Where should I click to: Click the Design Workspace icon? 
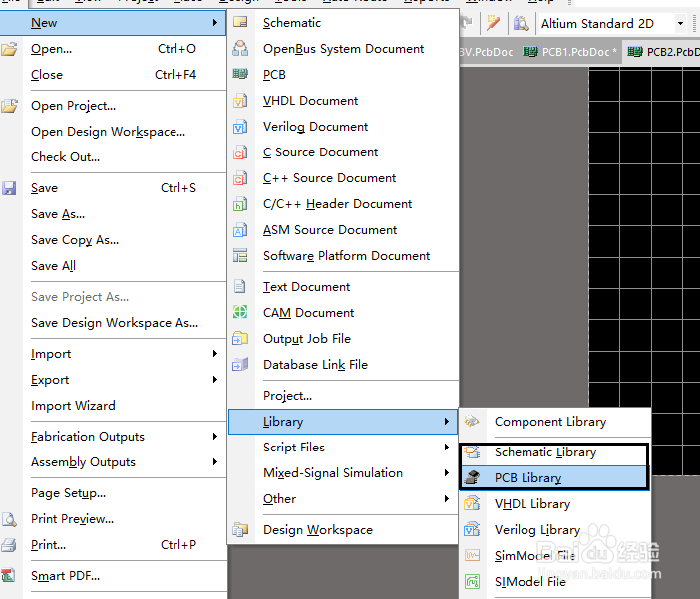point(240,530)
